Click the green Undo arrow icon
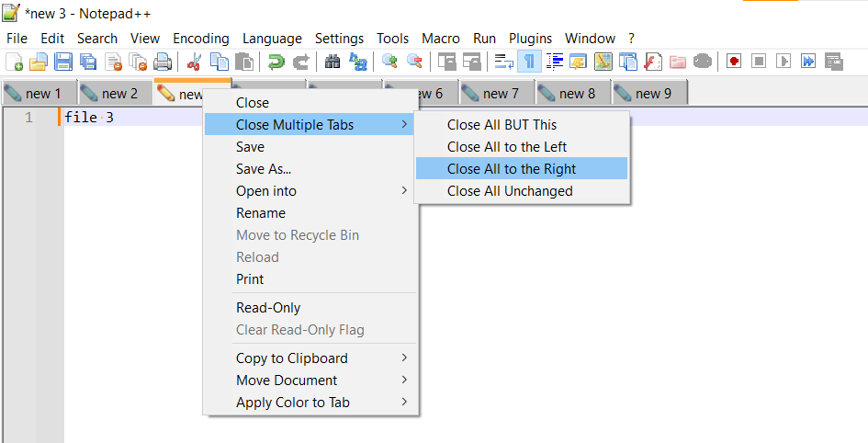 click(x=276, y=62)
